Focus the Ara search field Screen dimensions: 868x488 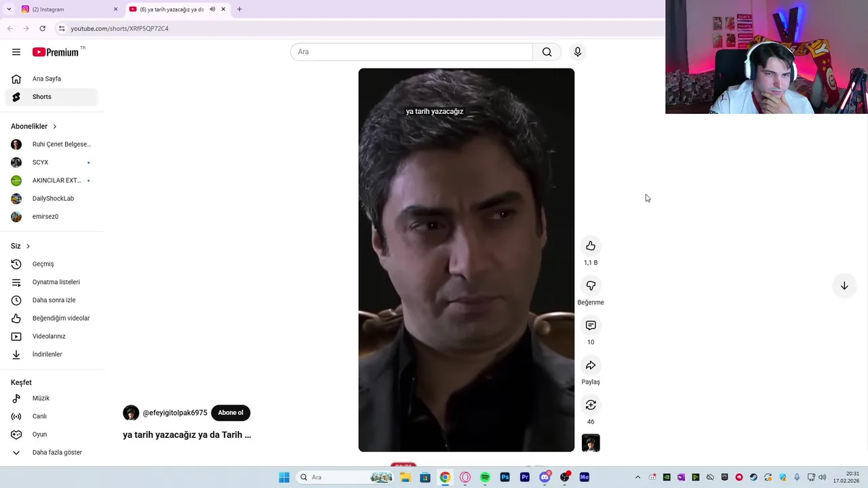click(x=412, y=52)
